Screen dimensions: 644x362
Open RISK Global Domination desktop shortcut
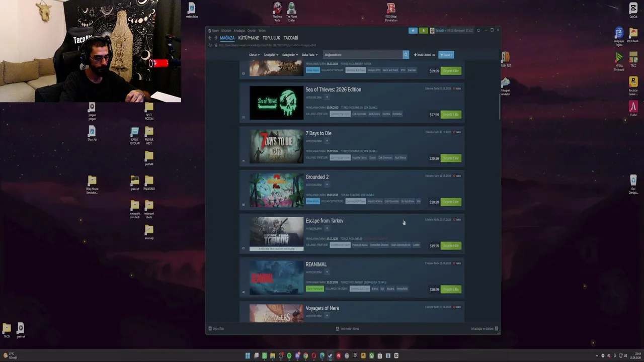click(x=391, y=12)
